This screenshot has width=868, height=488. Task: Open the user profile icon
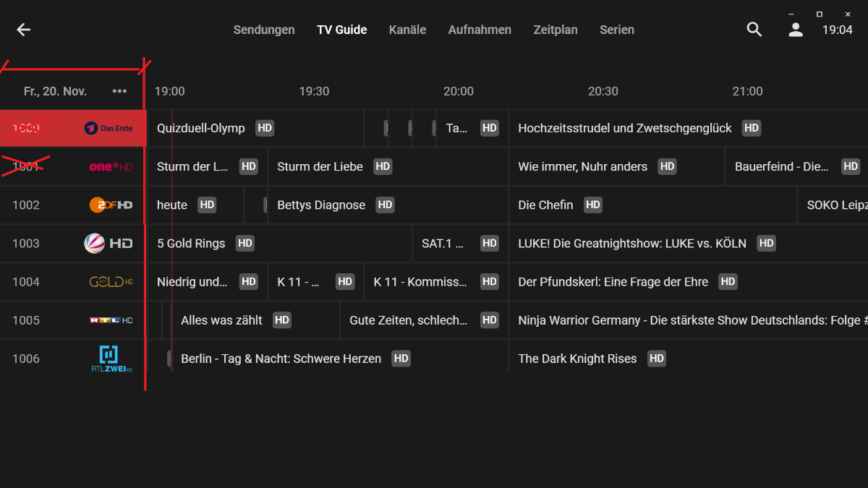[796, 30]
